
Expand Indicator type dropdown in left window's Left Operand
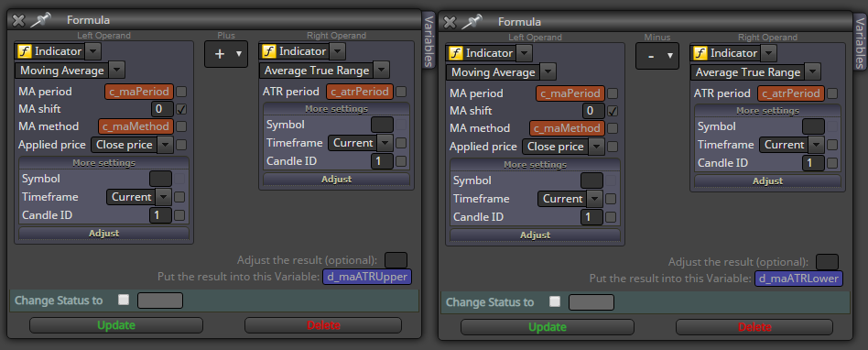click(93, 51)
